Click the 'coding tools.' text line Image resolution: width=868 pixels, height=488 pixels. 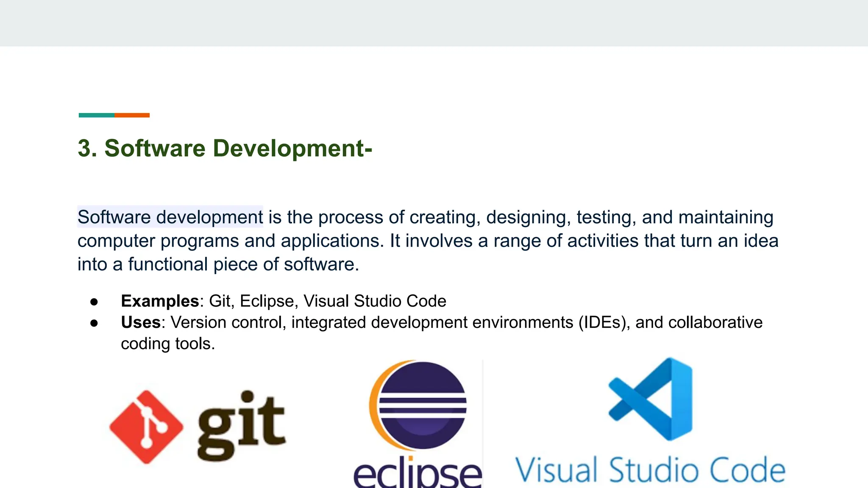coord(168,344)
